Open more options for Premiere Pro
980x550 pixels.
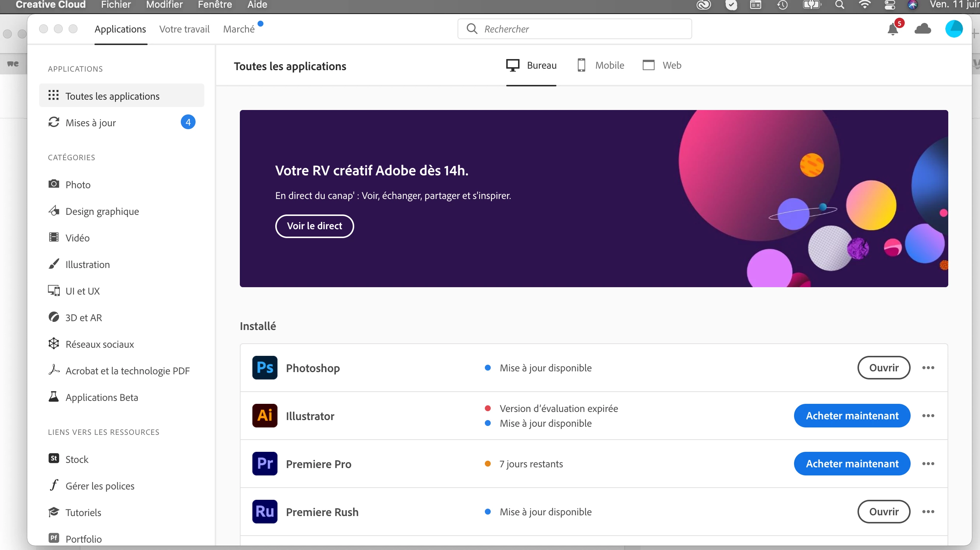[928, 464]
